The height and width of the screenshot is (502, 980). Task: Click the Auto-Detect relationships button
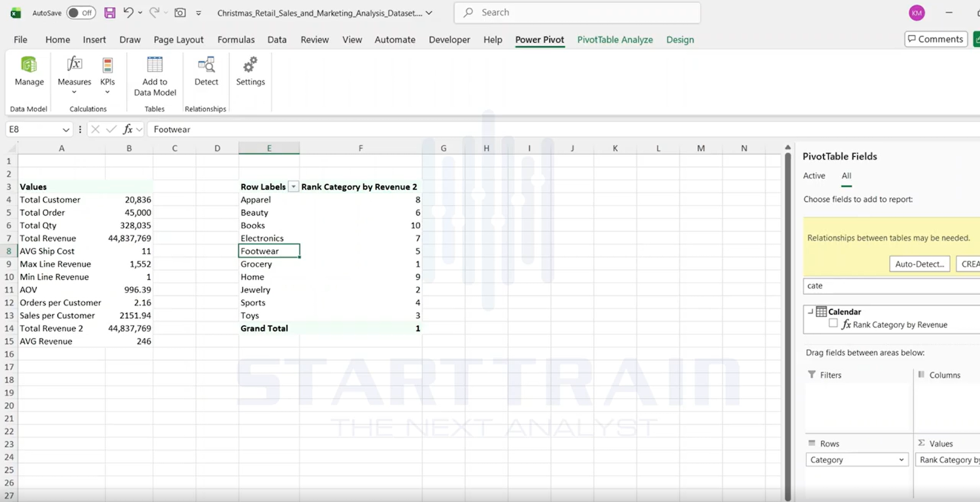pyautogui.click(x=919, y=264)
